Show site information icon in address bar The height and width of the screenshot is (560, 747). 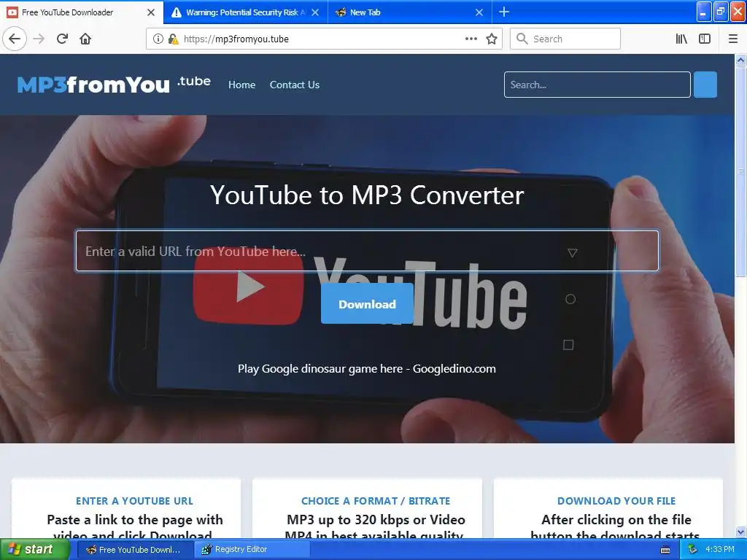[x=158, y=39]
